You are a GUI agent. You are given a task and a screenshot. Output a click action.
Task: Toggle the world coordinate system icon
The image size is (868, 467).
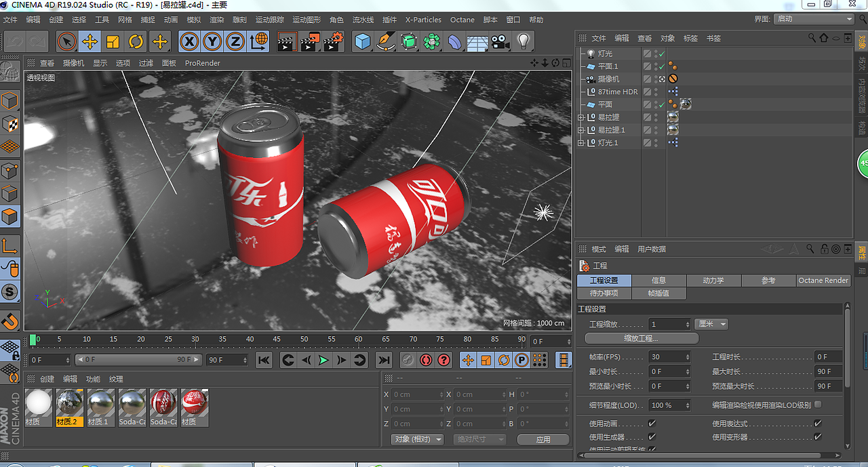[x=258, y=42]
